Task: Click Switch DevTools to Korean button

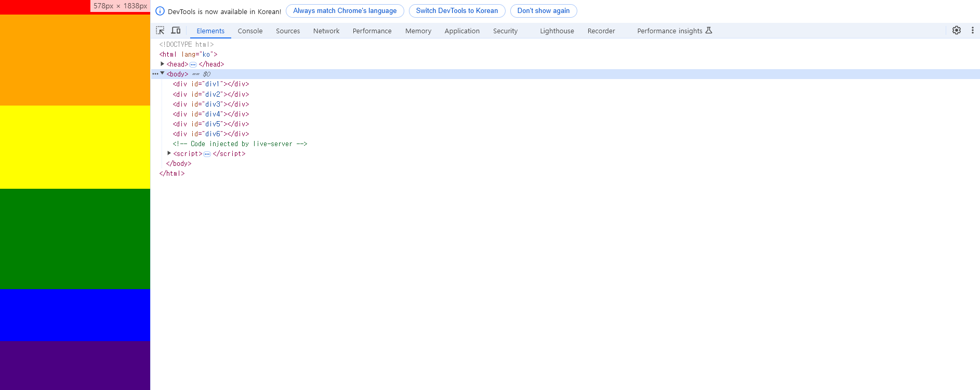Action: tap(457, 11)
